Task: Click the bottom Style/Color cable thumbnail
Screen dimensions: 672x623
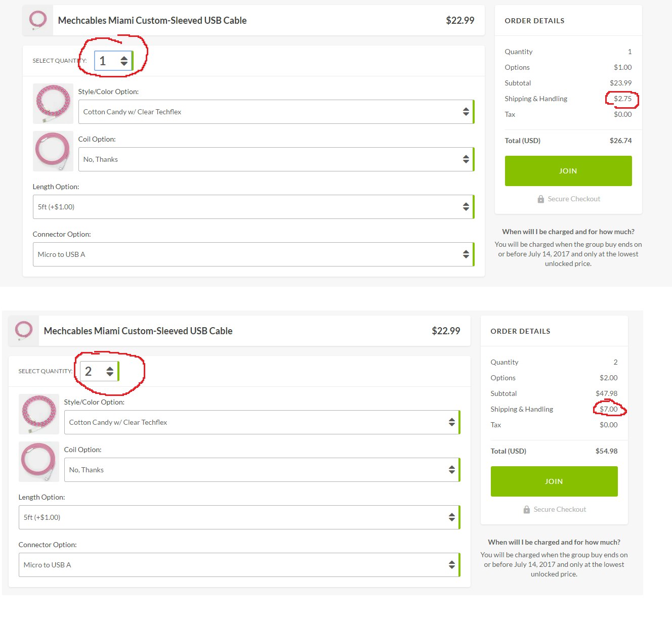Action: tap(39, 414)
